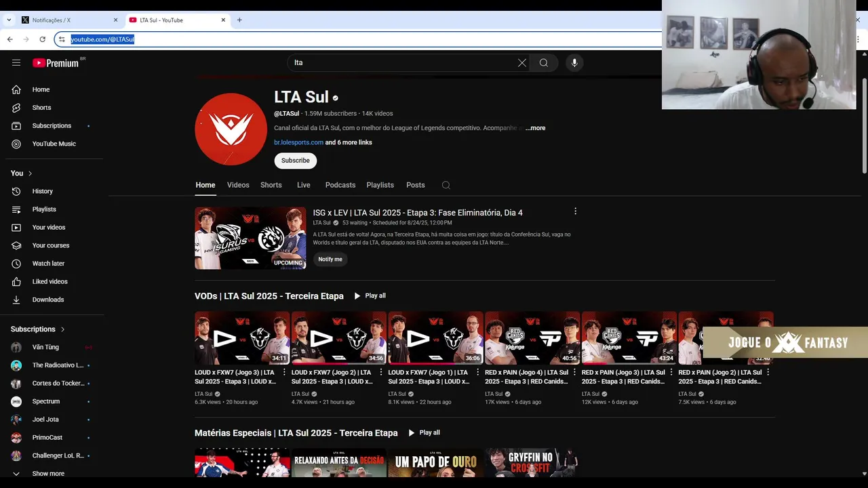This screenshot has width=868, height=488.
Task: Search within the LTA Sul channel
Action: pyautogui.click(x=446, y=185)
